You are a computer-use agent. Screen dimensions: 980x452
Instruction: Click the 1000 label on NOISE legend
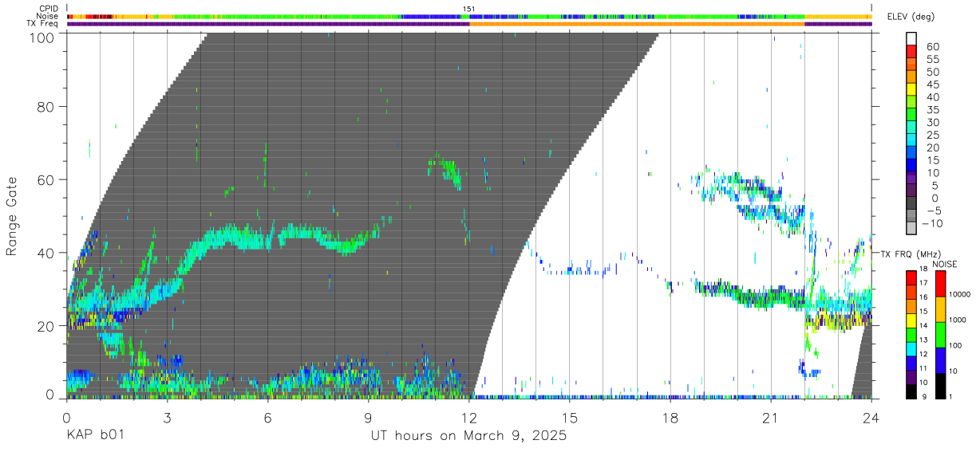click(x=958, y=320)
